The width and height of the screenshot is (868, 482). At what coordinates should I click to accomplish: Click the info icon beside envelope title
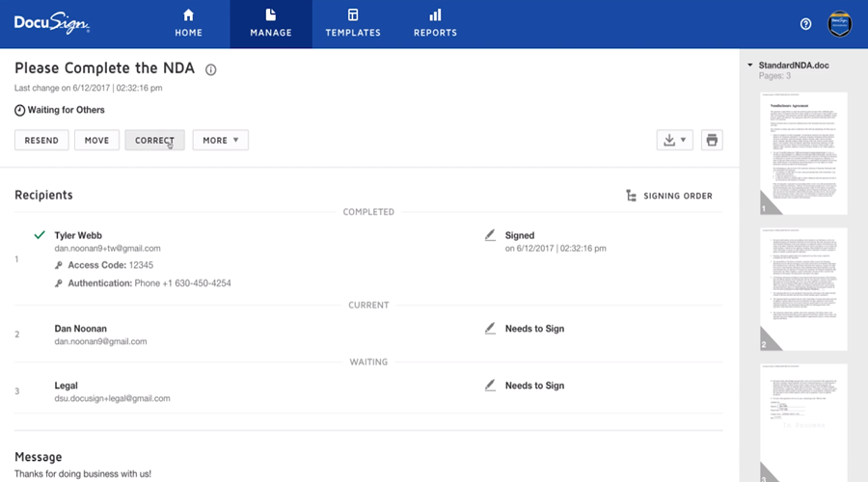(211, 69)
